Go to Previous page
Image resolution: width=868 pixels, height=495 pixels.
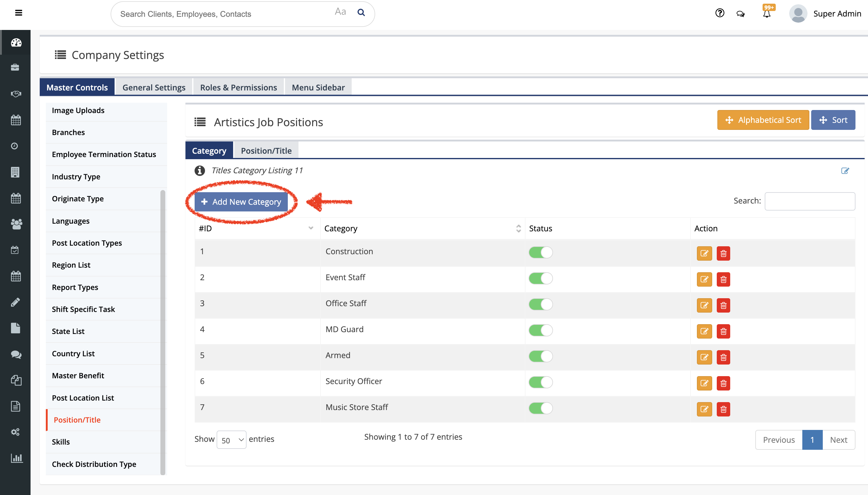point(778,440)
